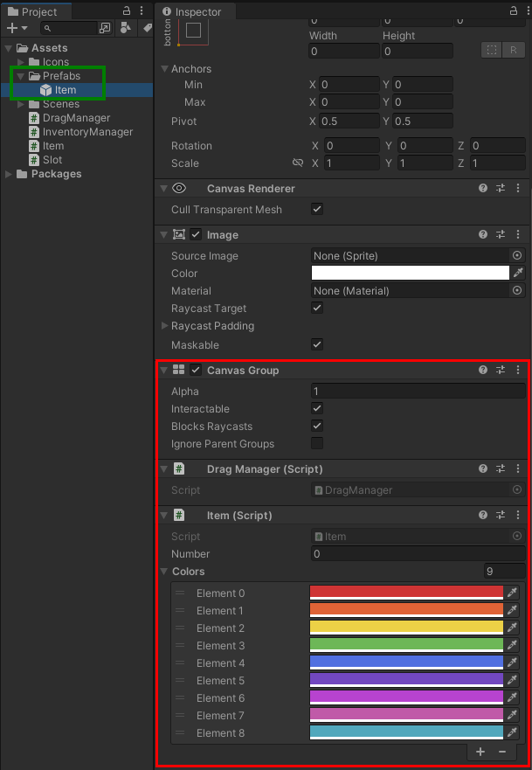
Task: Remove a Colors element with minus button
Action: click(x=502, y=752)
